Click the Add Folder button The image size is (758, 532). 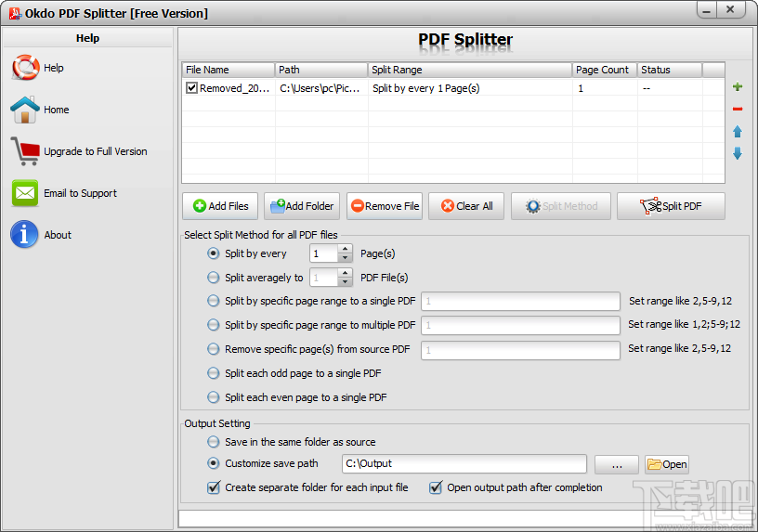point(302,206)
